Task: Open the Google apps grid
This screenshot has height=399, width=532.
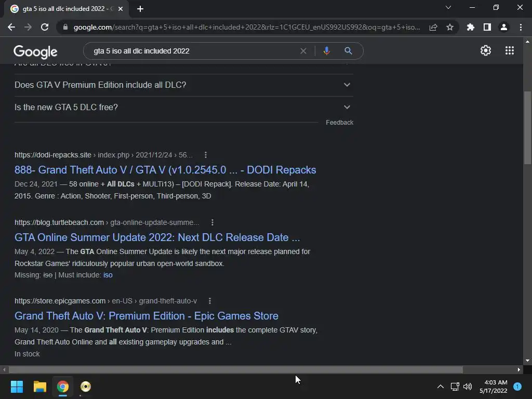Action: (510, 50)
